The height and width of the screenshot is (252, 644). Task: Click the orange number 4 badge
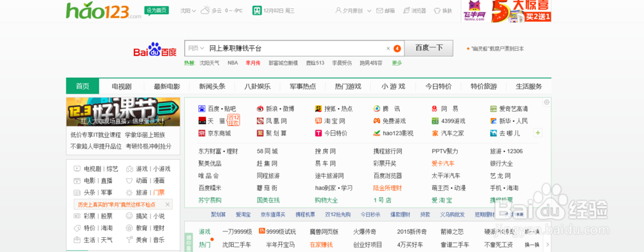397,48
